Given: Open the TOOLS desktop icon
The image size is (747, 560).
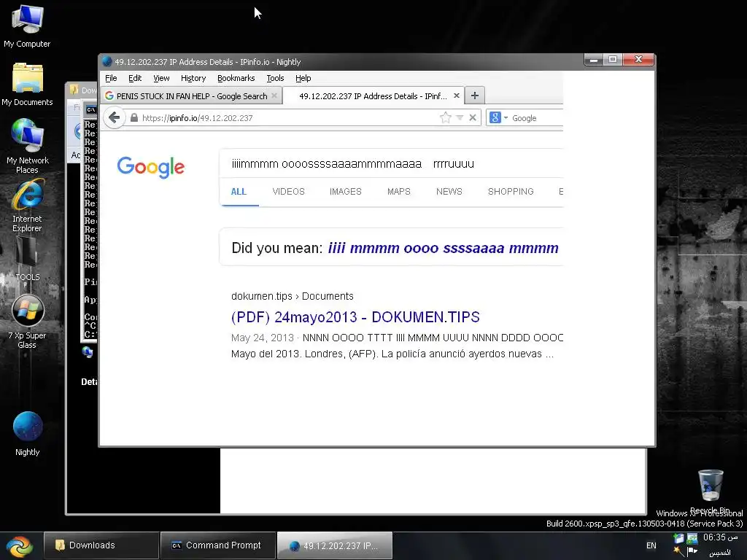Looking at the screenshot, I should point(27,259).
